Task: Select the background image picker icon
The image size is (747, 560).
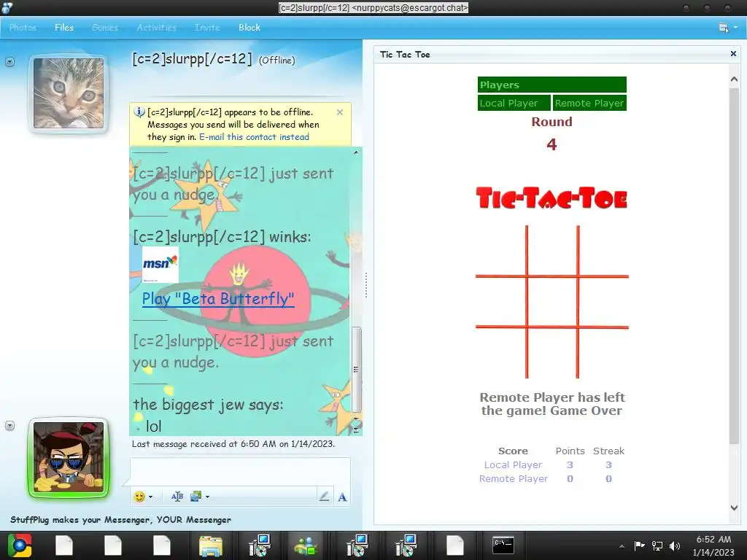Action: pos(196,497)
